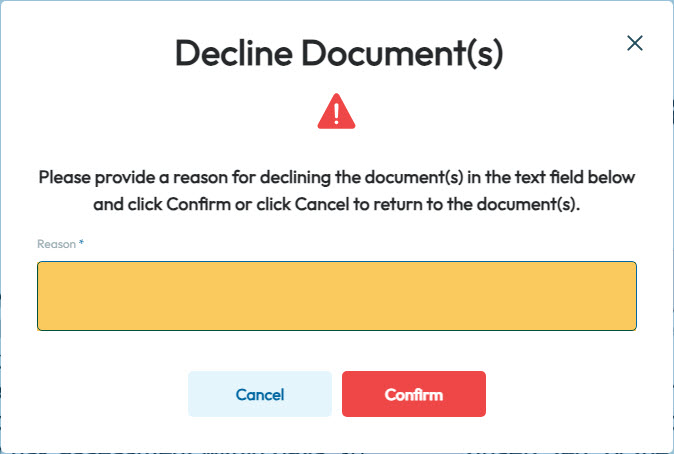Viewport: 674px width, 454px height.
Task: Abort declining via light blue Cancel button
Action: point(260,394)
